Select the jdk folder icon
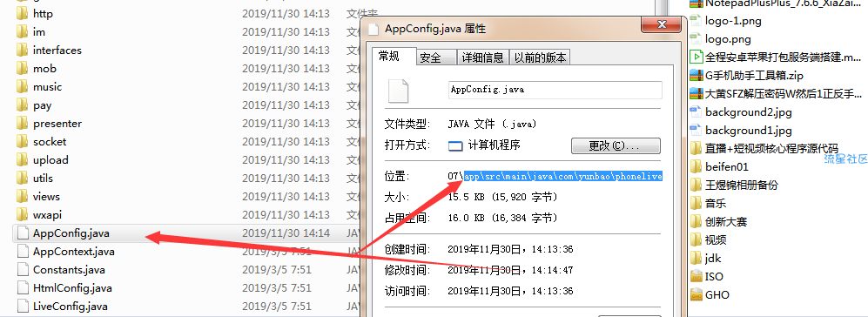868x317 pixels. (696, 259)
